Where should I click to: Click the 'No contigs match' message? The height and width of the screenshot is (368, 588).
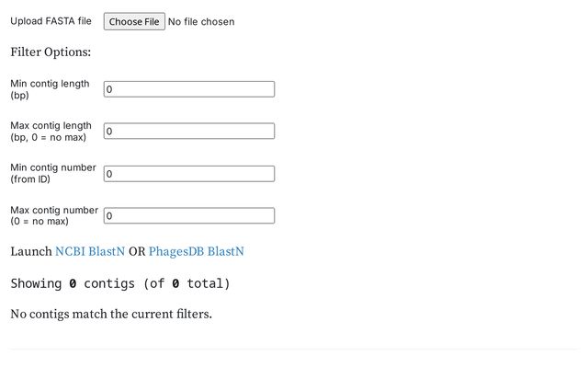point(111,315)
